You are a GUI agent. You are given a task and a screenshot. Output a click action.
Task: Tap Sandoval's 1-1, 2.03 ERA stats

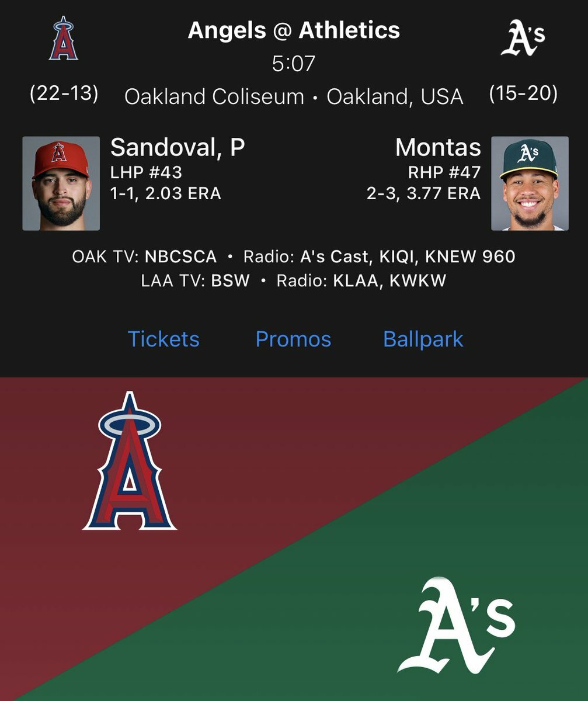click(x=166, y=193)
